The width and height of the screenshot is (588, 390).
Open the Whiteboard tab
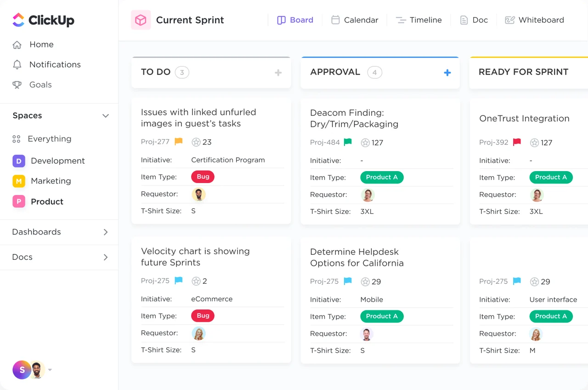click(x=534, y=20)
